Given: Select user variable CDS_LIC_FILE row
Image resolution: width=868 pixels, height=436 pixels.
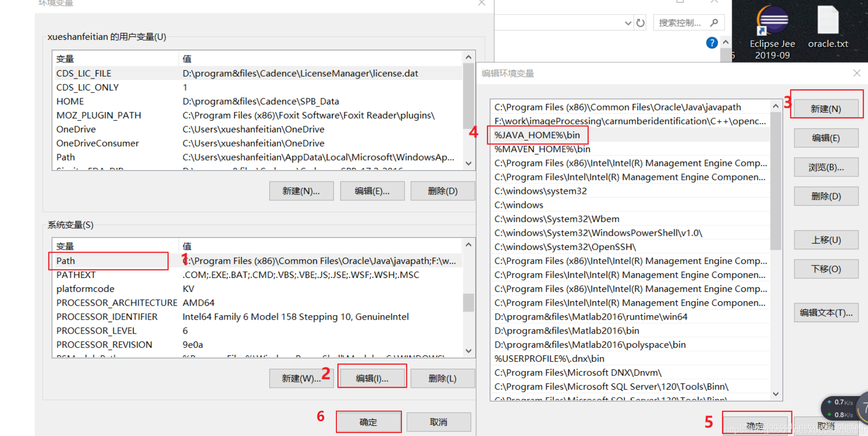Looking at the screenshot, I should (257, 74).
